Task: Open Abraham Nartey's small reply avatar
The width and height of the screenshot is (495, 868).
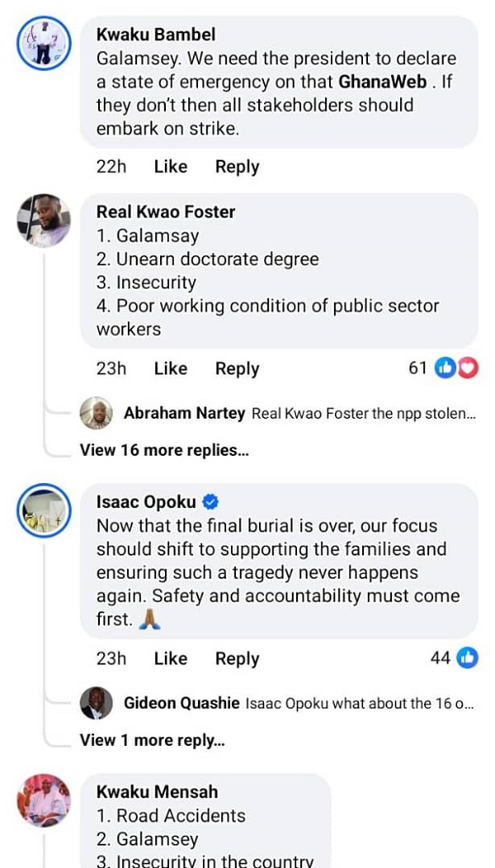Action: [x=96, y=413]
